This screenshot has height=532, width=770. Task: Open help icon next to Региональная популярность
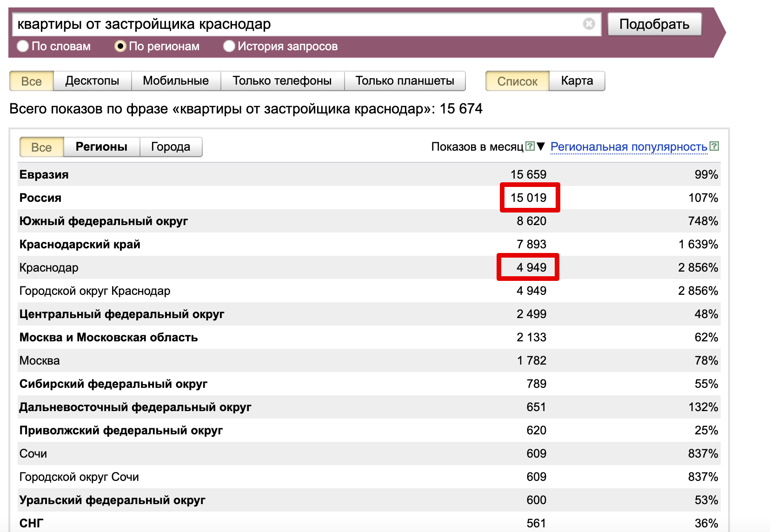click(x=714, y=146)
